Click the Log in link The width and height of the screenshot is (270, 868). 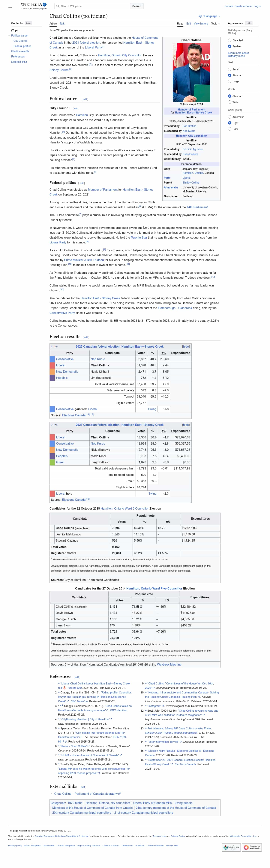tap(257, 6)
